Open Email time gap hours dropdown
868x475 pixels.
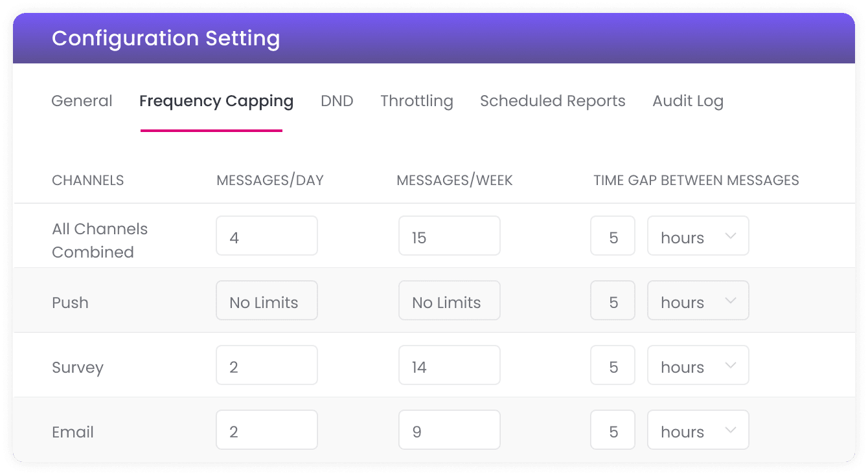click(x=698, y=430)
